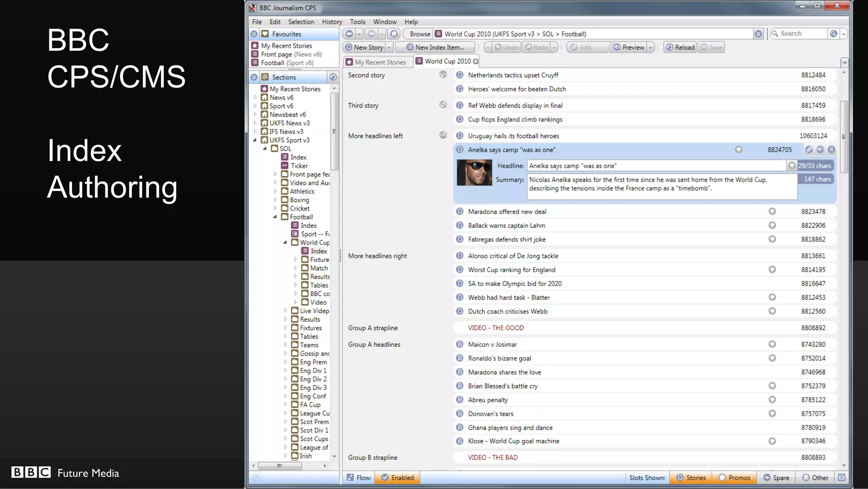
Task: Open the New Story dropdown arrow
Action: click(x=389, y=47)
